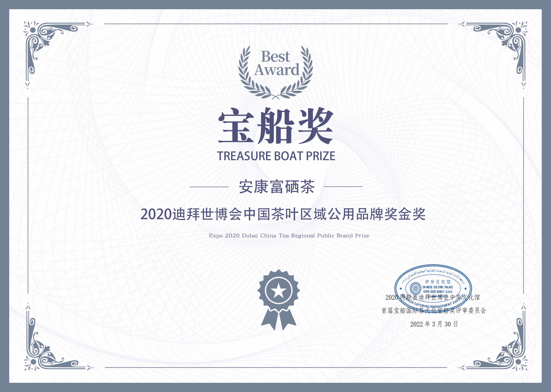Click the line left of recipient name

[209, 187]
